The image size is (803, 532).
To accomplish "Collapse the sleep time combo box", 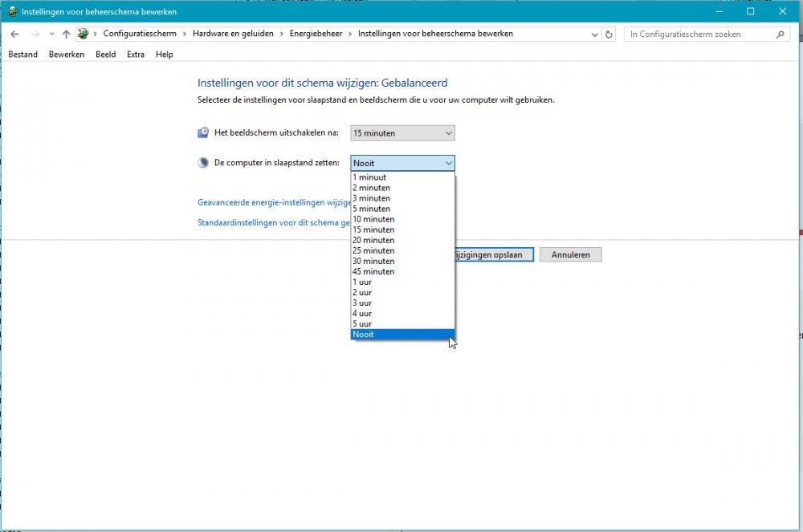I will tap(402, 163).
